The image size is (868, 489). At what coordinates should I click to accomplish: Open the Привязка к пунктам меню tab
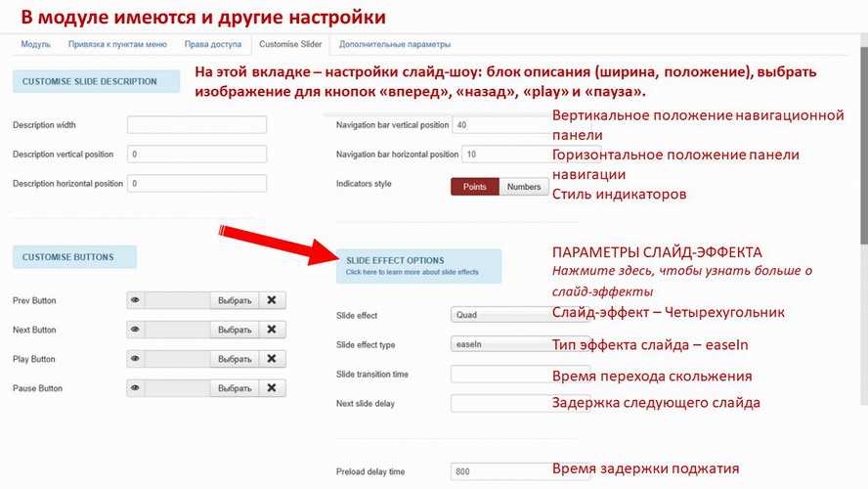(117, 44)
